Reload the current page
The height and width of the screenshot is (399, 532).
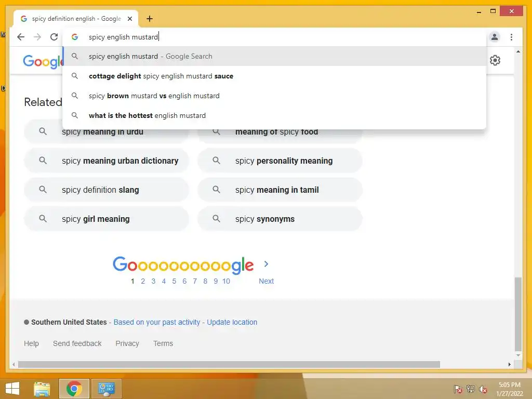point(54,37)
